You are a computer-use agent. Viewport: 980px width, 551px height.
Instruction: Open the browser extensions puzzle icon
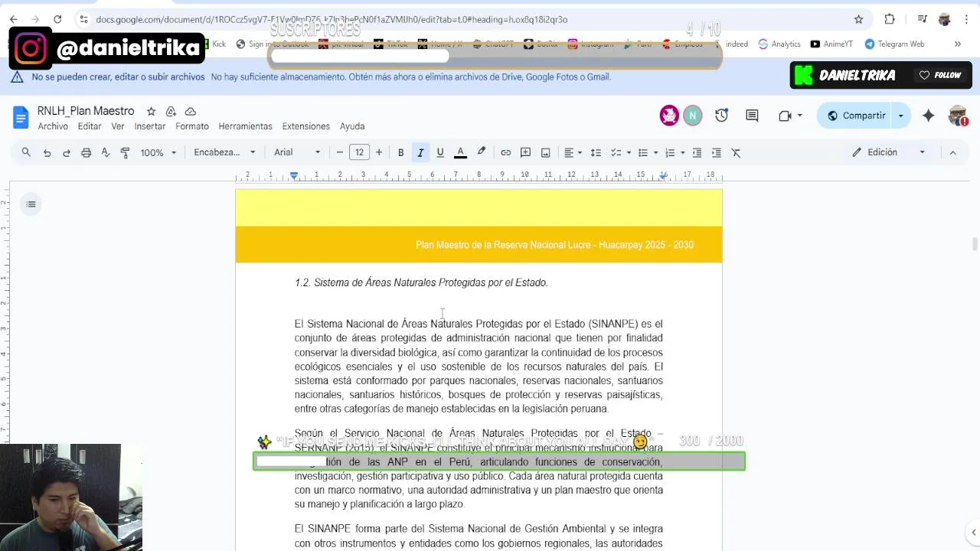click(x=890, y=19)
